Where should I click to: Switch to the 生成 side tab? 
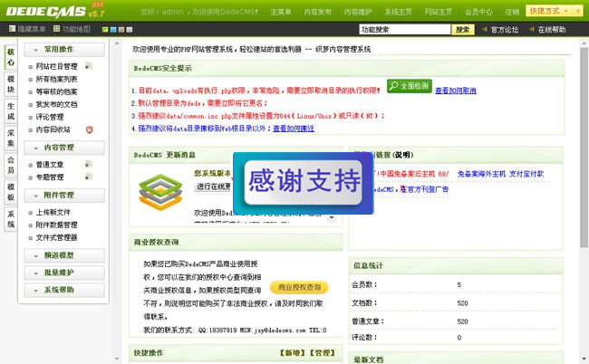click(11, 111)
